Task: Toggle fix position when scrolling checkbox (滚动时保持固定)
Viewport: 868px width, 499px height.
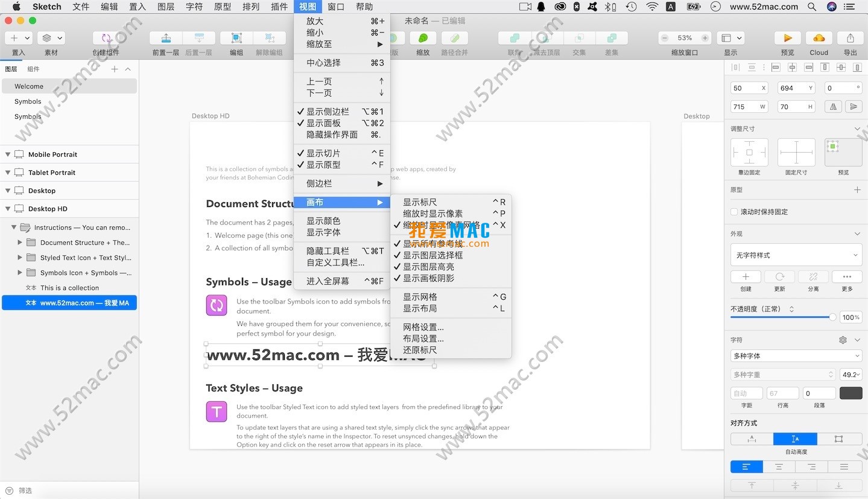Action: [x=734, y=212]
